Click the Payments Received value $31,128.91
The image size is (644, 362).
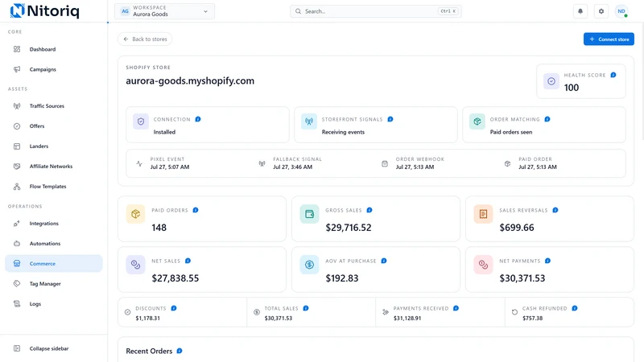coord(407,318)
